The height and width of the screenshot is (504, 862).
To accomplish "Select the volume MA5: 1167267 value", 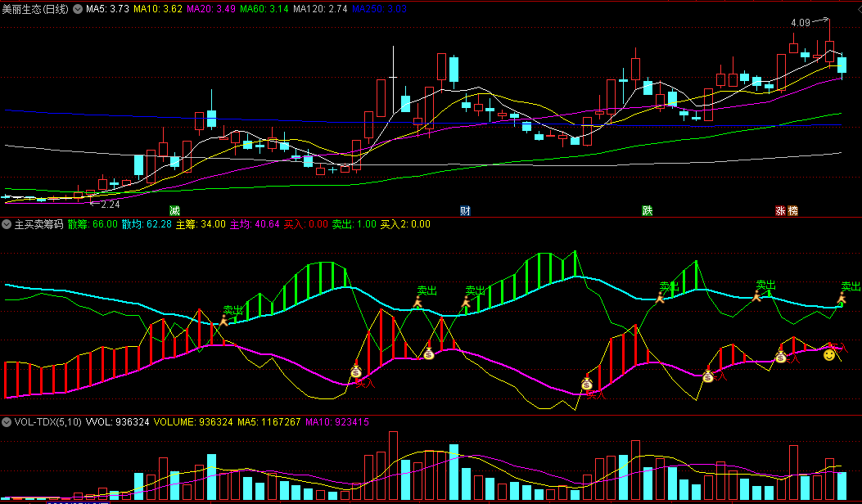I will (269, 422).
